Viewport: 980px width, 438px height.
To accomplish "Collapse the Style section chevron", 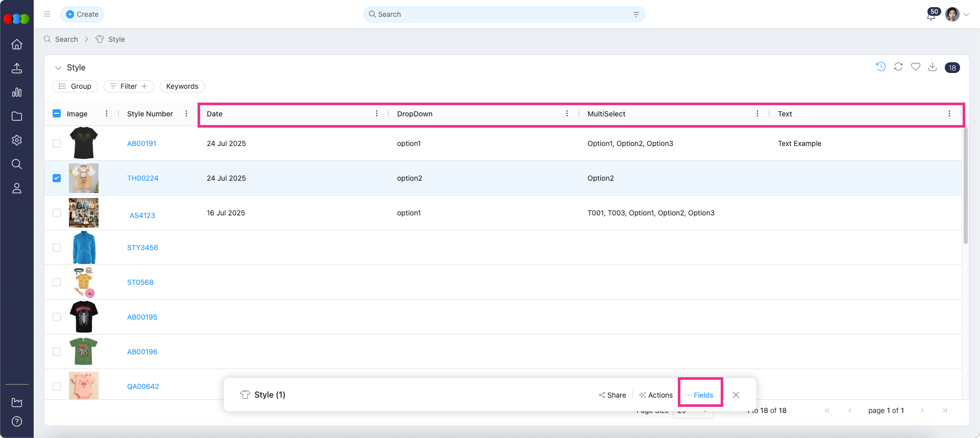I will pyautogui.click(x=58, y=68).
